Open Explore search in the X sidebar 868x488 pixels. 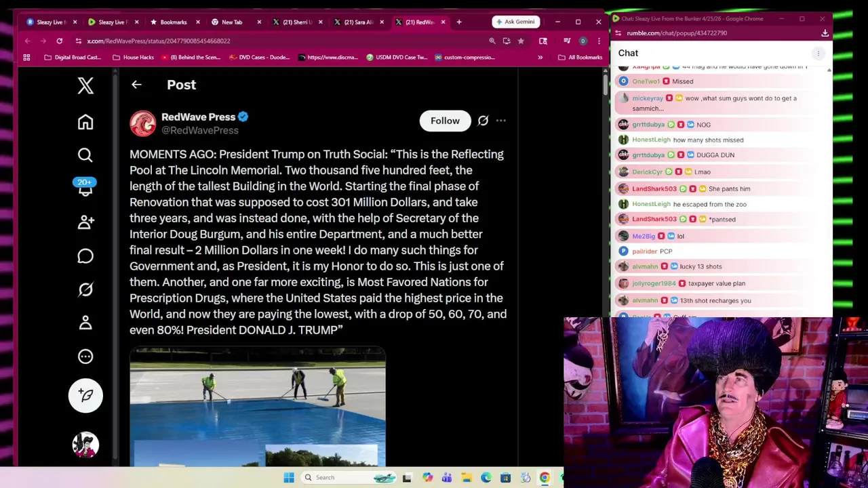[x=85, y=155]
